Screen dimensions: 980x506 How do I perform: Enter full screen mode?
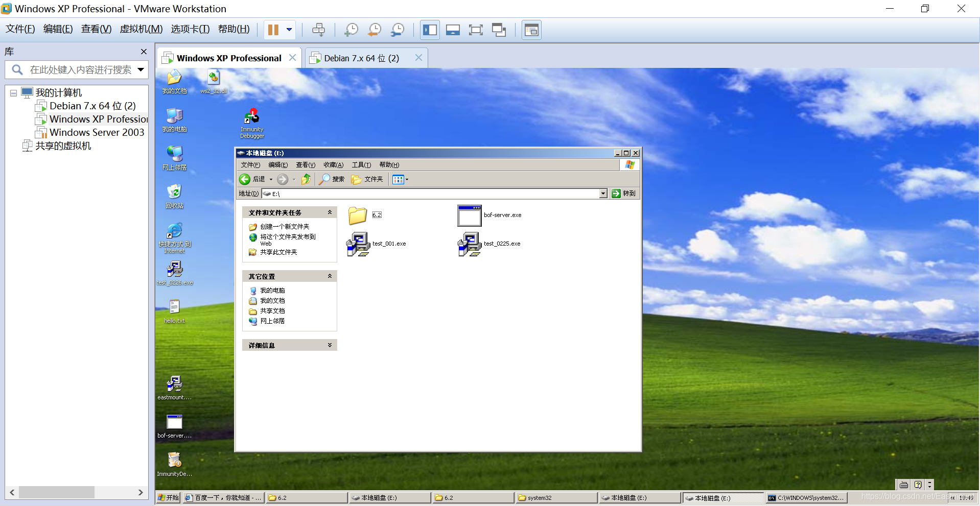pos(476,30)
